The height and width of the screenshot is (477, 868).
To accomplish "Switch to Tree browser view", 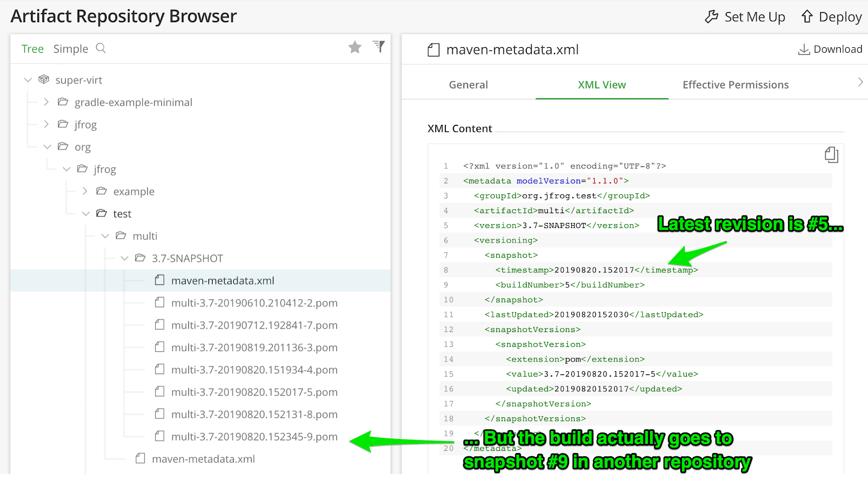I will [33, 49].
